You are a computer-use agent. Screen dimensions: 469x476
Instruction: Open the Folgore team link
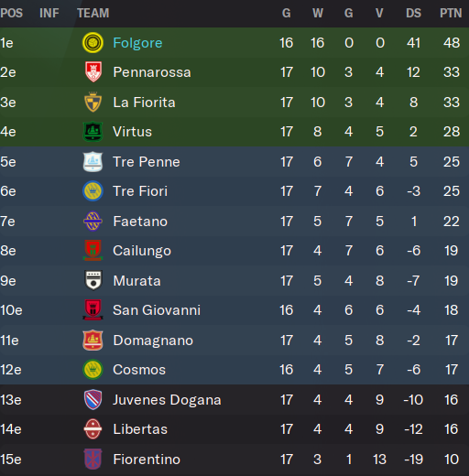click(137, 43)
